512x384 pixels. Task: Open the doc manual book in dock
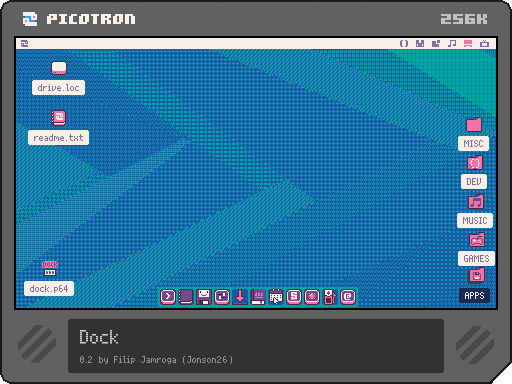tap(258, 297)
